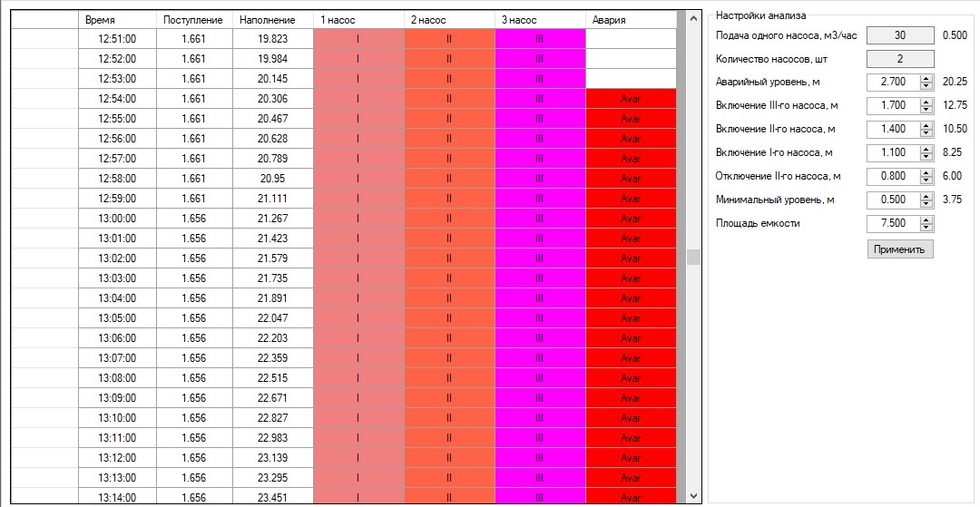The image size is (980, 507).
Task: Select Наполнение cell 21.267
Action: pos(272,219)
